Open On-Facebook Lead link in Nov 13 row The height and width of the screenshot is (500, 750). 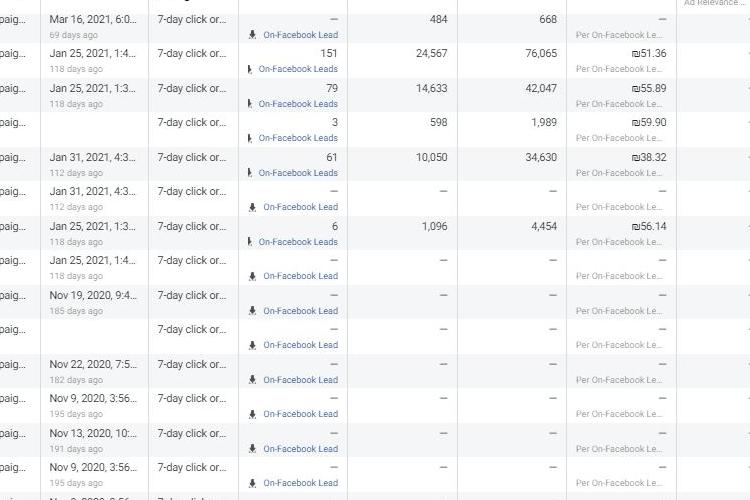pos(300,448)
